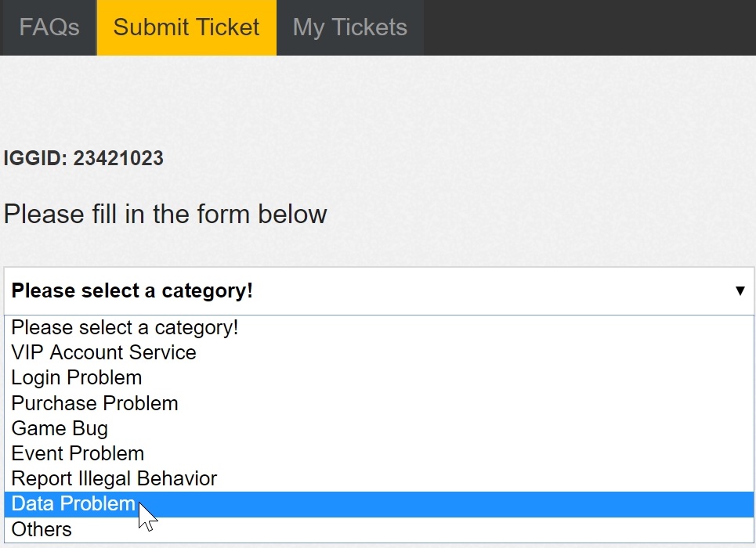Image resolution: width=756 pixels, height=548 pixels.
Task: Click the dark header bar beside My Tickets
Action: click(589, 27)
